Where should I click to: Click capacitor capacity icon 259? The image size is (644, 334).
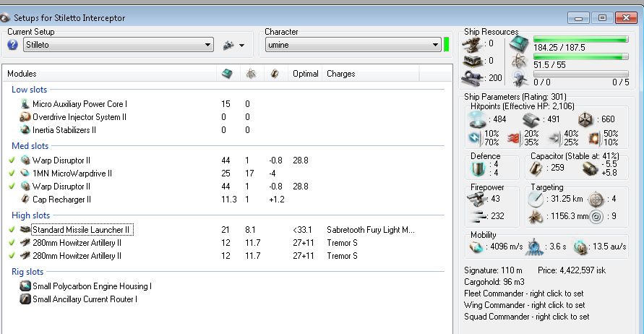click(x=536, y=168)
